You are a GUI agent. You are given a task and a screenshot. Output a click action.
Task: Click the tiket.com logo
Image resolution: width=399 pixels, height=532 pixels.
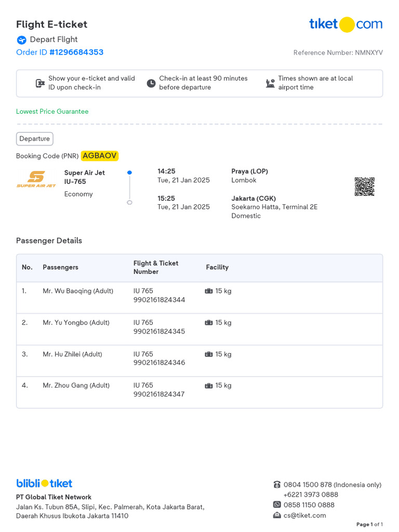[x=345, y=24]
